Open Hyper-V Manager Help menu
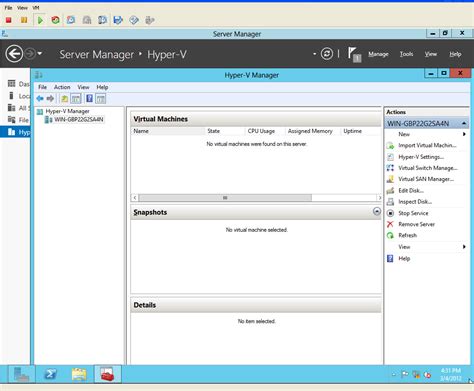 (102, 87)
